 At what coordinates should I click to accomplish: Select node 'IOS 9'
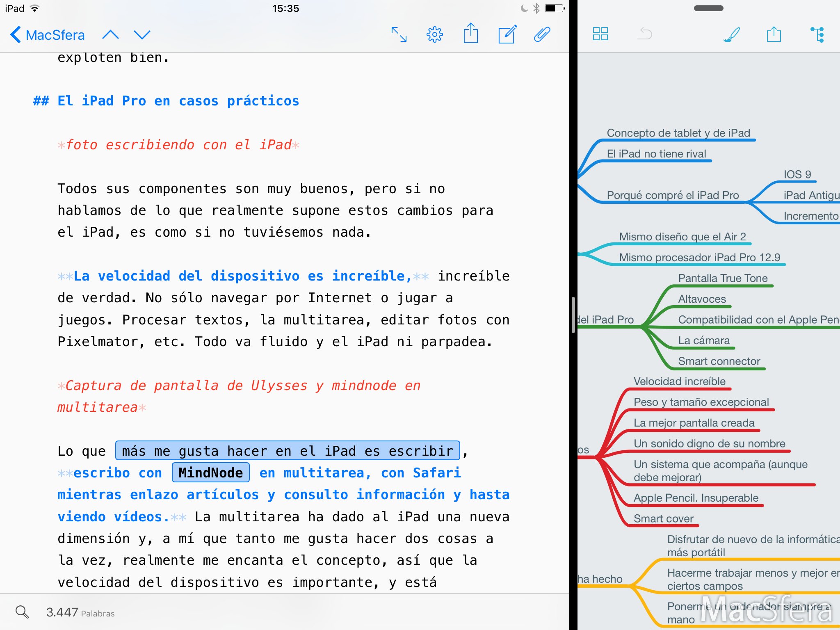[797, 174]
